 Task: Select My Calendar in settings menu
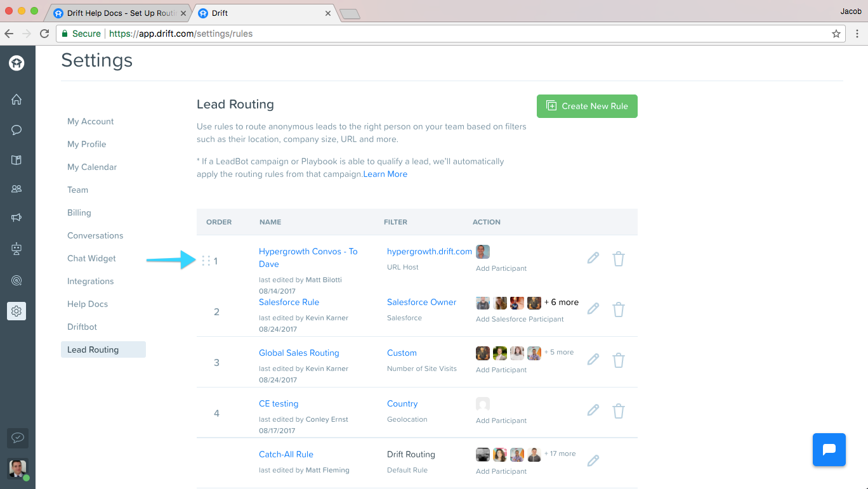tap(92, 167)
